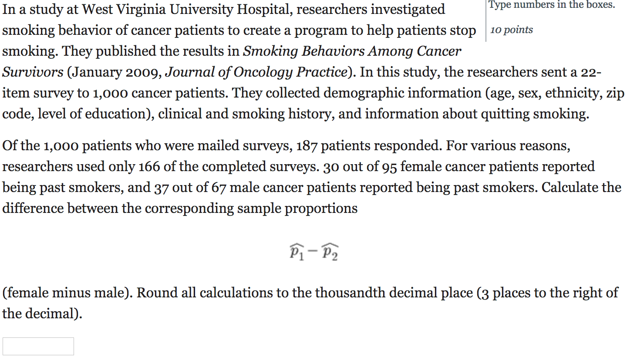
Task: Click the vertical divider near the points label
Action: point(485,20)
